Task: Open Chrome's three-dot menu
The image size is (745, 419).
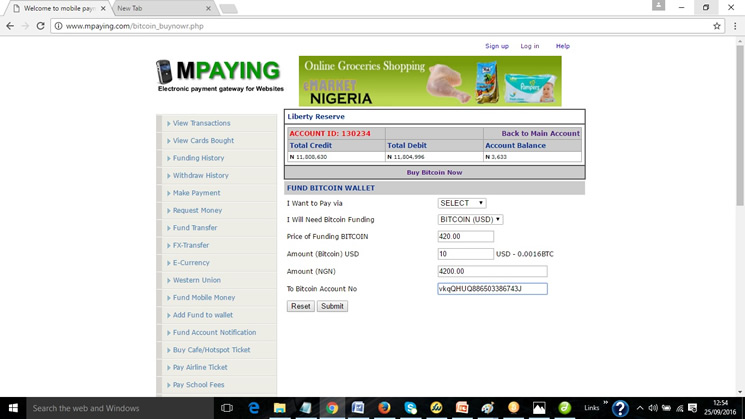Action: click(735, 26)
